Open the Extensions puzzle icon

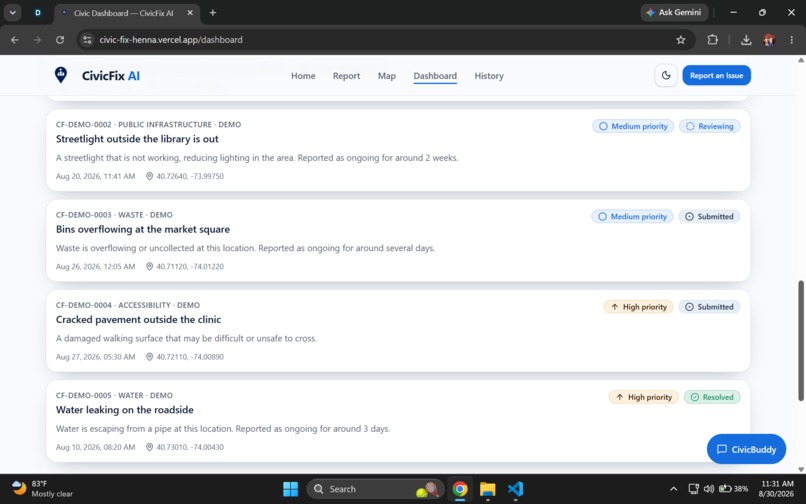click(x=712, y=40)
